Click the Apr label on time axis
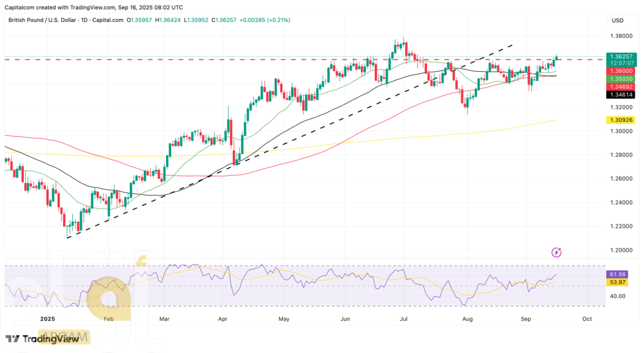Screen dimensions: 644x353 223,319
